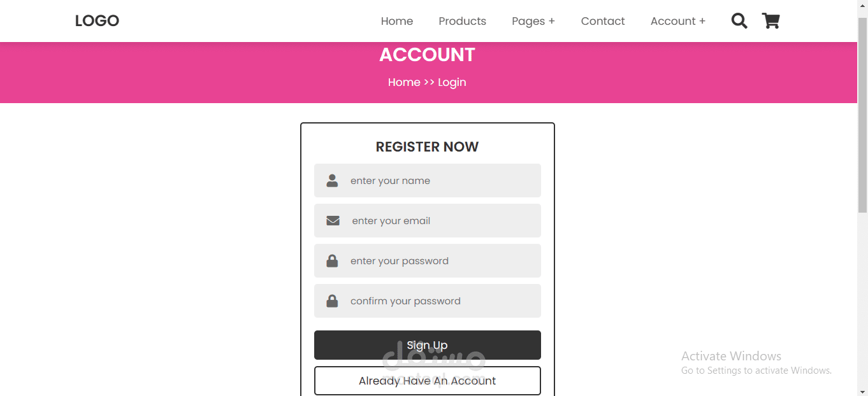Open the shopping cart icon

point(770,21)
